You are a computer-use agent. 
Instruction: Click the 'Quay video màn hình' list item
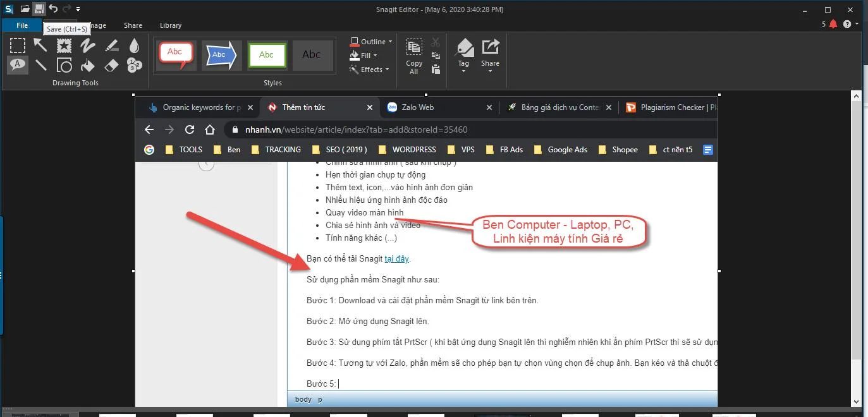click(x=364, y=212)
